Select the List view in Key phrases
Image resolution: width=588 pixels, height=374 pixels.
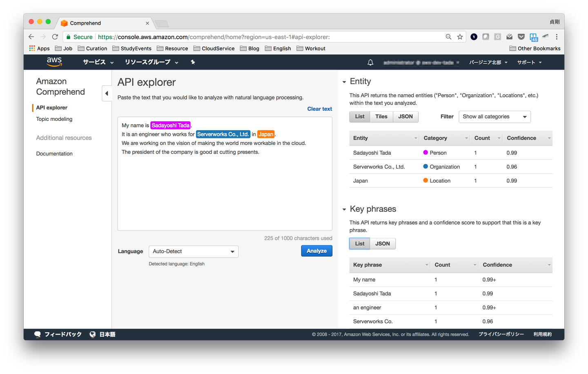(360, 244)
